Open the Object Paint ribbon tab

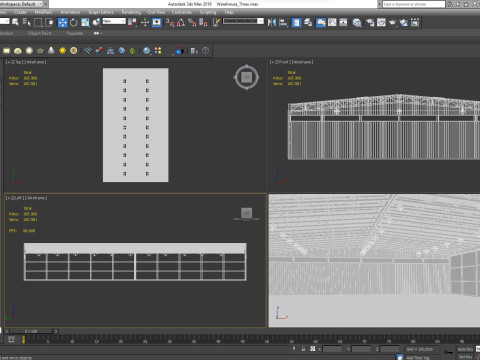point(40,33)
